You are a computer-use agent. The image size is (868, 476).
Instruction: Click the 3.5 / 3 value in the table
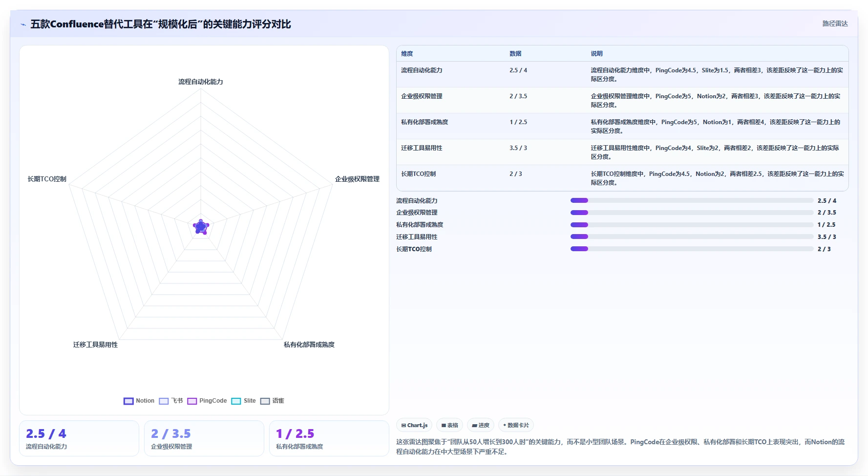point(518,148)
